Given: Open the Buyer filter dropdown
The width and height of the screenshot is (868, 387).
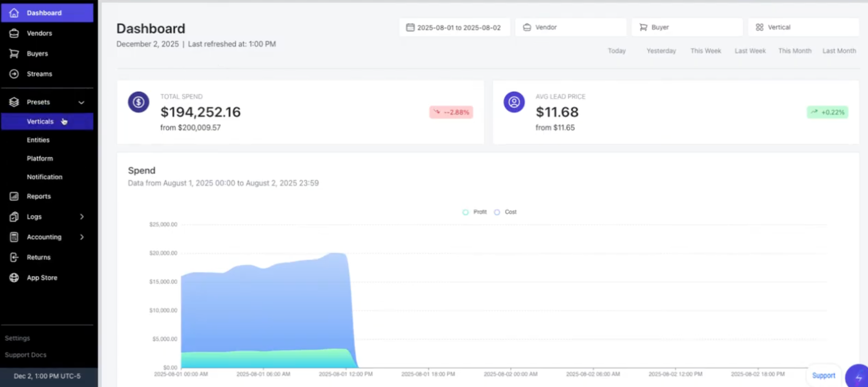Looking at the screenshot, I should pyautogui.click(x=687, y=27).
